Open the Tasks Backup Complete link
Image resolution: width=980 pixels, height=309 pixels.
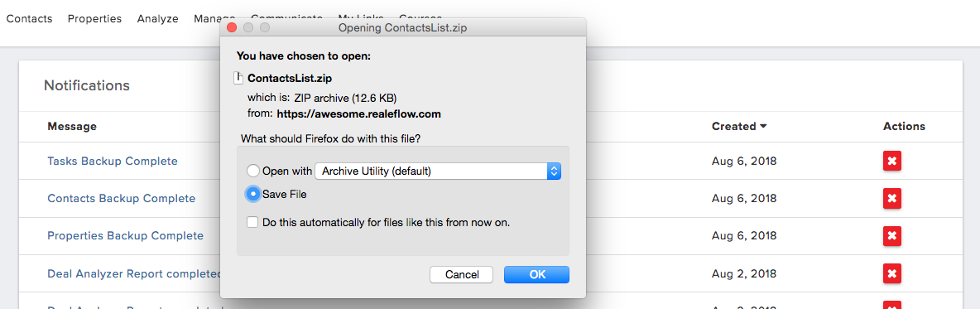113,161
